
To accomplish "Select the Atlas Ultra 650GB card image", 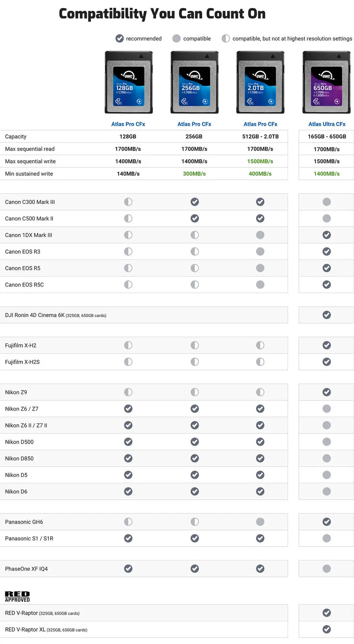I will pos(326,82).
